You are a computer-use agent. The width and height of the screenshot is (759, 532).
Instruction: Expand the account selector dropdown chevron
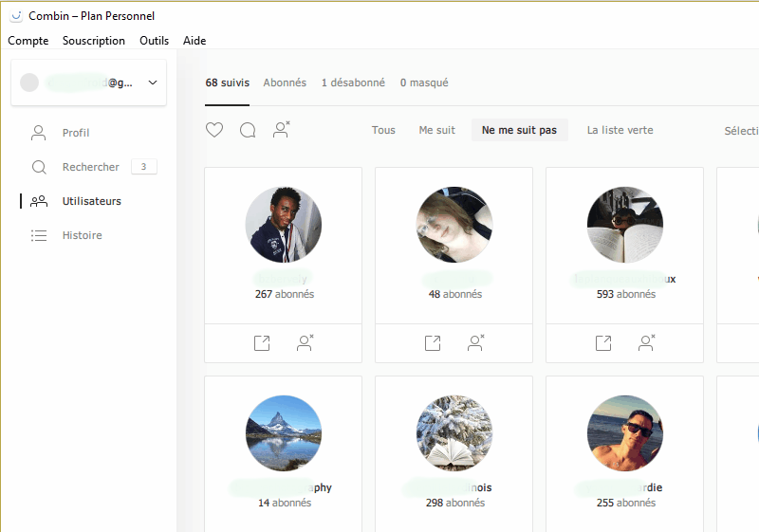point(153,83)
